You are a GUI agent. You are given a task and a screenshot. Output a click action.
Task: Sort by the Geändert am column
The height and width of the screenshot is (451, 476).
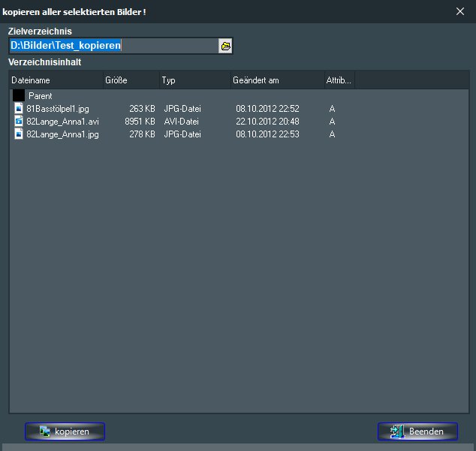point(276,80)
